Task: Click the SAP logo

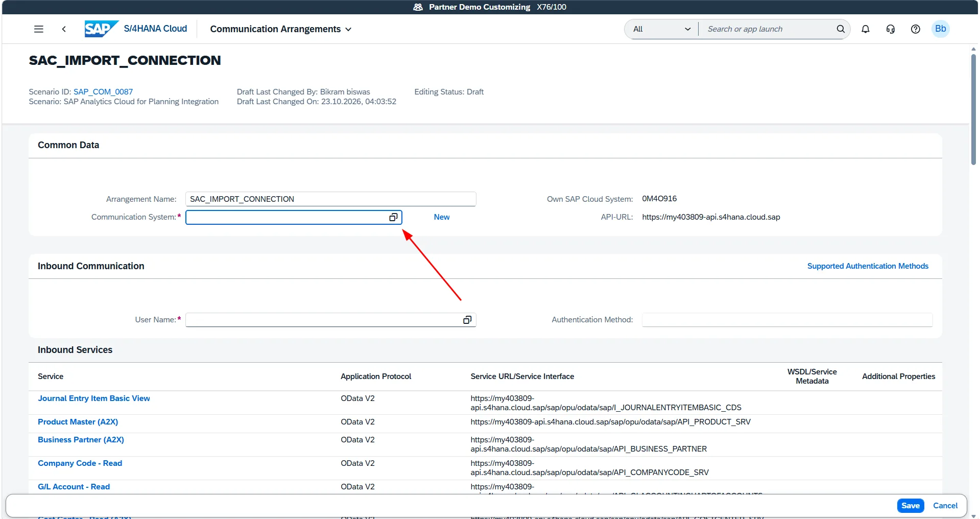Action: [x=102, y=29]
